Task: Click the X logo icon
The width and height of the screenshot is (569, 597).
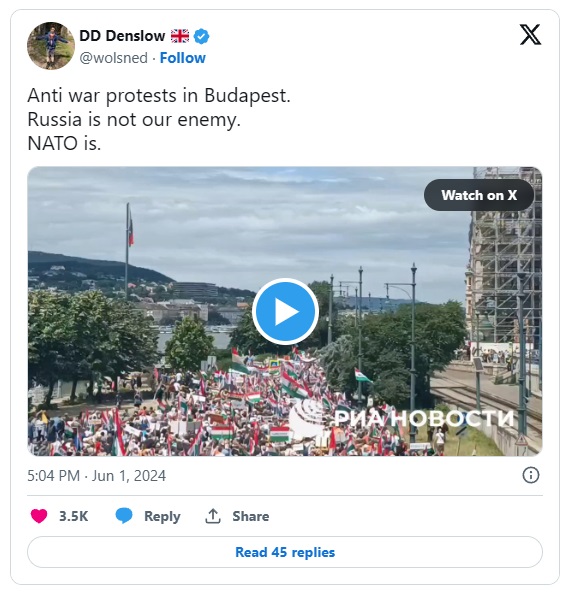Action: tap(531, 35)
